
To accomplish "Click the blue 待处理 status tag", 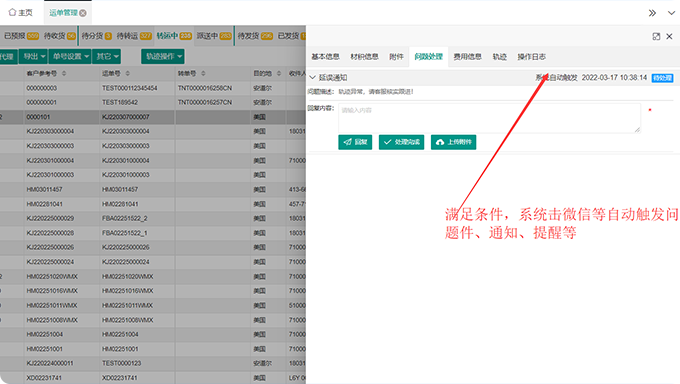I will point(662,78).
